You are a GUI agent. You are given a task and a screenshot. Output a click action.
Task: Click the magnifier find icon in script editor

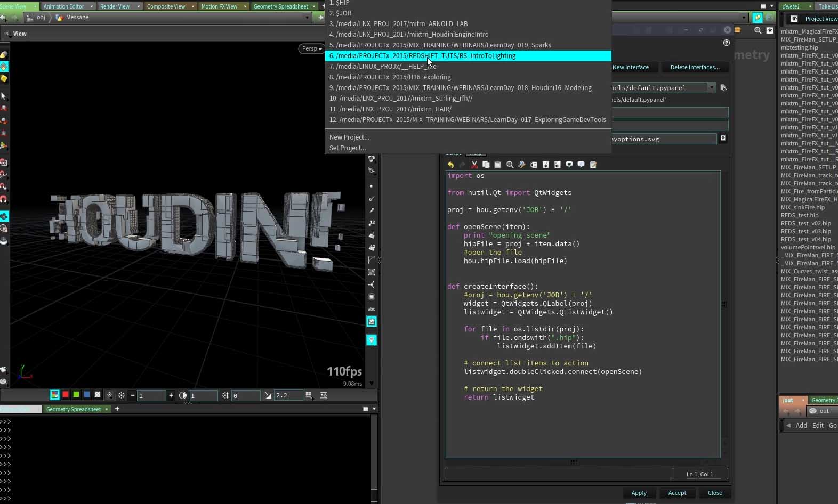coord(510,165)
